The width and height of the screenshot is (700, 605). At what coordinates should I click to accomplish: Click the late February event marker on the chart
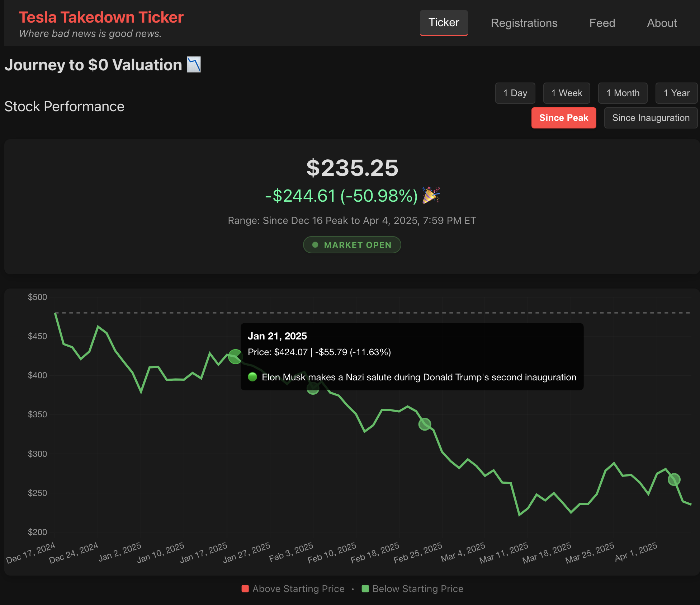point(425,424)
